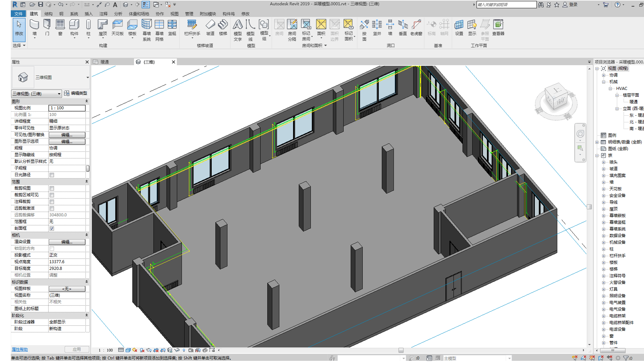Viewport: 644px width, 362px height.
Task: Select the Shaft (竖井) opening tool
Action: tap(377, 28)
